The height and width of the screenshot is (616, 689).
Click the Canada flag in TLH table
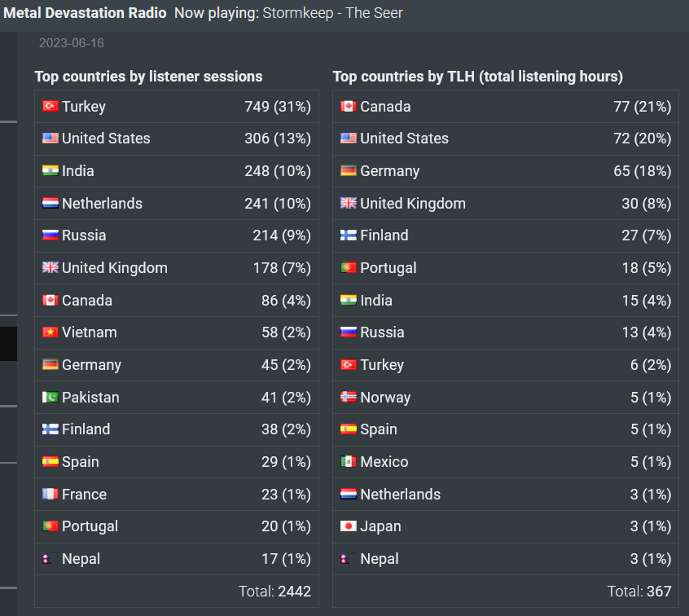click(349, 106)
